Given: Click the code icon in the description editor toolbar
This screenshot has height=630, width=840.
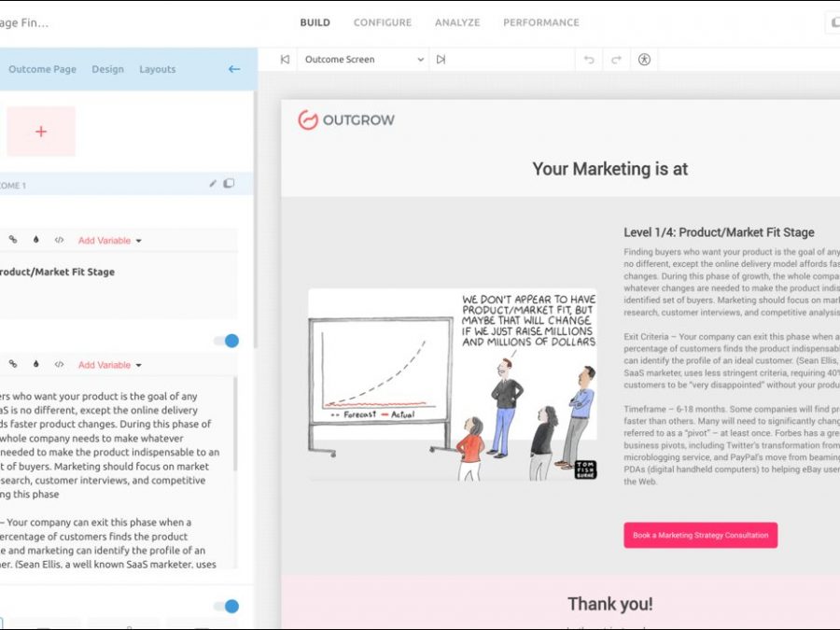Looking at the screenshot, I should [59, 365].
